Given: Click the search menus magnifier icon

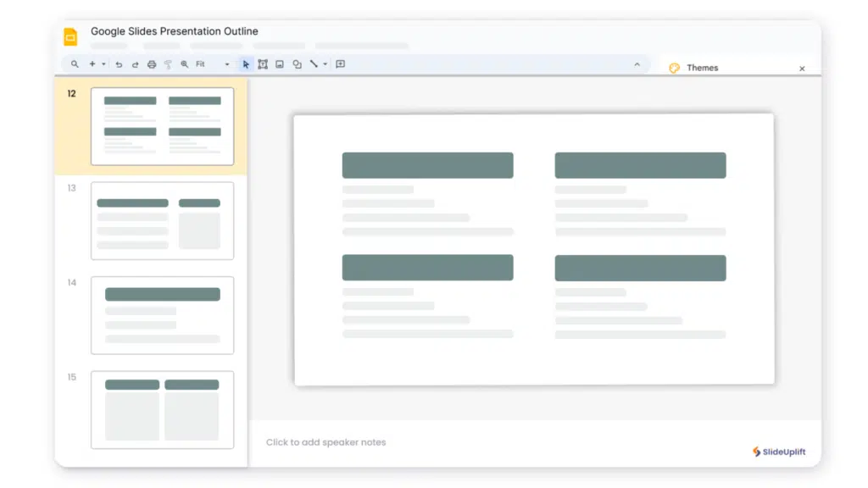Looking at the screenshot, I should [x=75, y=64].
